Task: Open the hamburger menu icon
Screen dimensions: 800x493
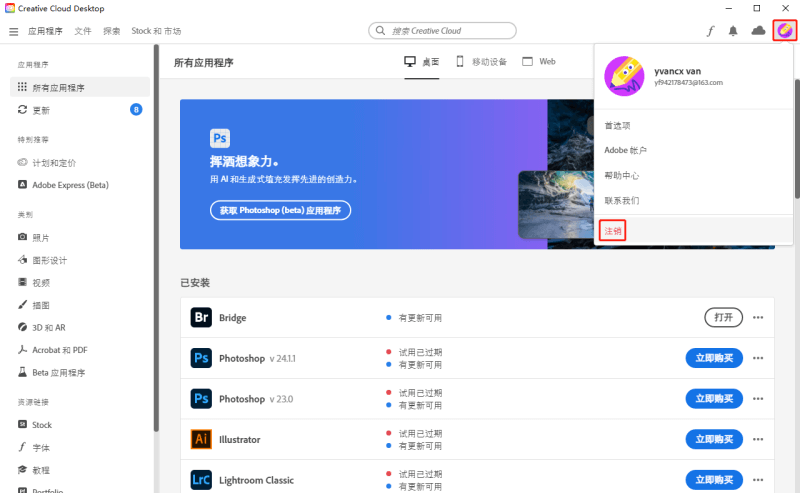Action: point(14,31)
